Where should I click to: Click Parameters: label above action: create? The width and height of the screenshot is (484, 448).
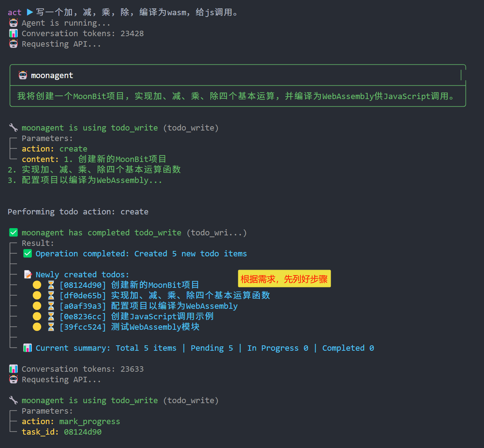(x=47, y=138)
